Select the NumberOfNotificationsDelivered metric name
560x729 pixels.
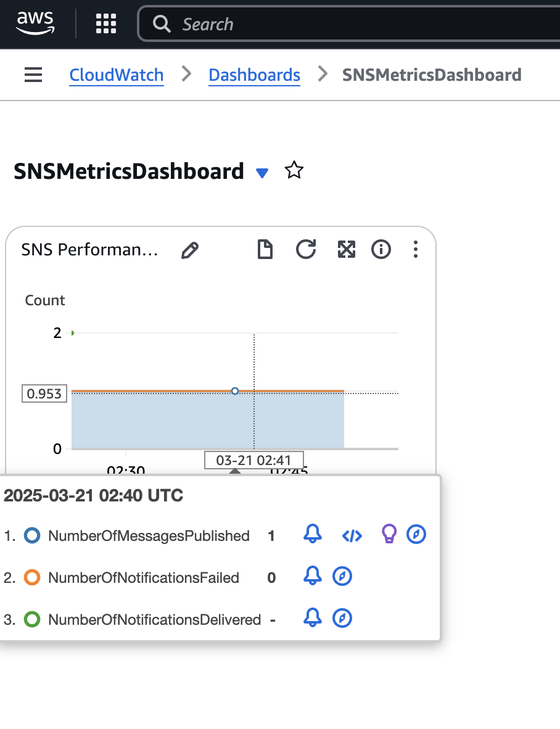coord(154,620)
